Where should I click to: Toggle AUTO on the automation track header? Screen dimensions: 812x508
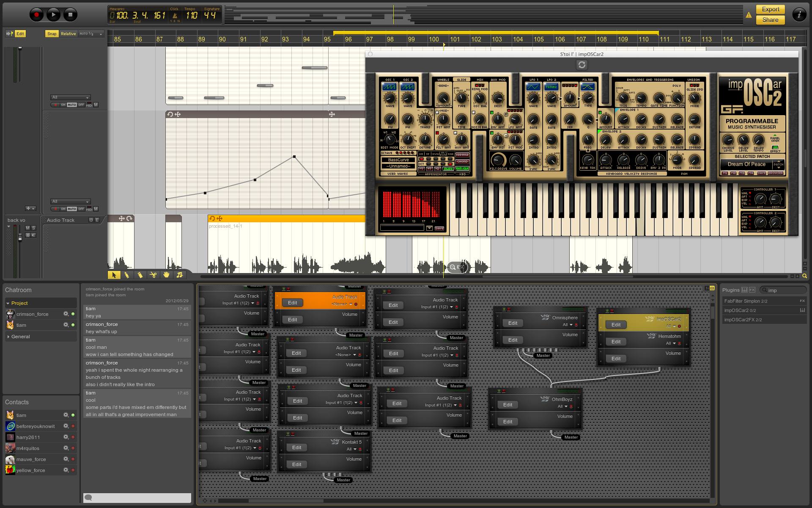click(x=71, y=209)
